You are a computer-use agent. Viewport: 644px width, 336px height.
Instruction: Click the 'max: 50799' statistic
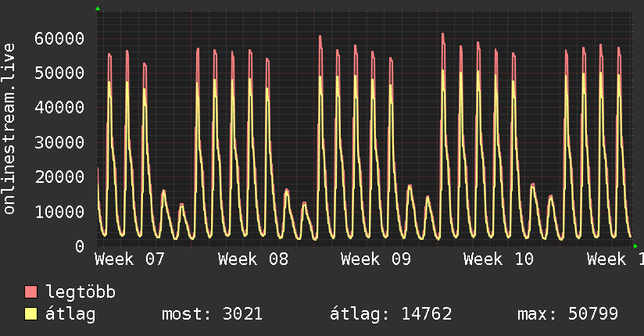click(567, 314)
